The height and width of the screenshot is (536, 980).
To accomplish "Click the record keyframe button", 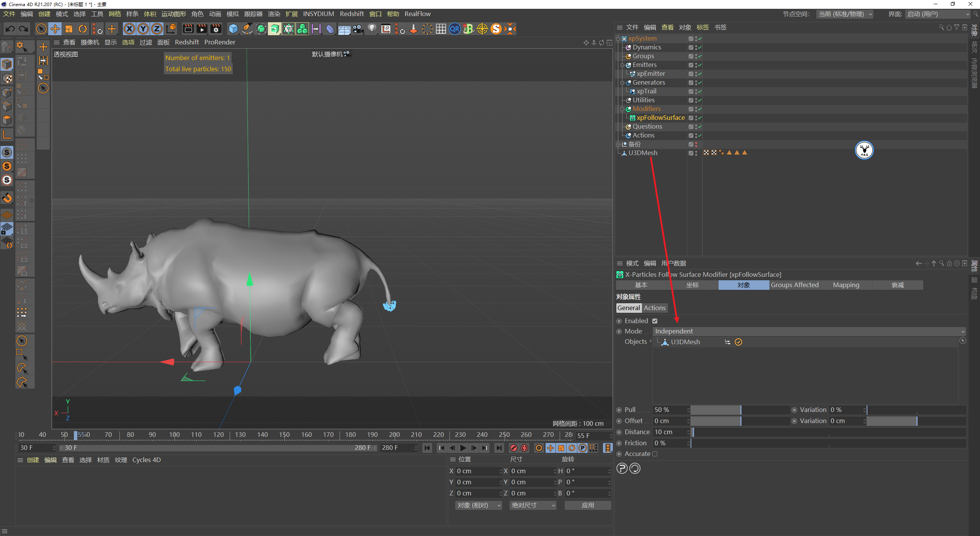I will tap(514, 448).
